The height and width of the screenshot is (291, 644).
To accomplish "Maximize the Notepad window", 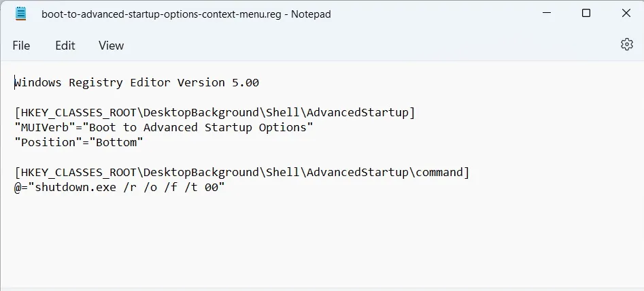I will pyautogui.click(x=586, y=14).
